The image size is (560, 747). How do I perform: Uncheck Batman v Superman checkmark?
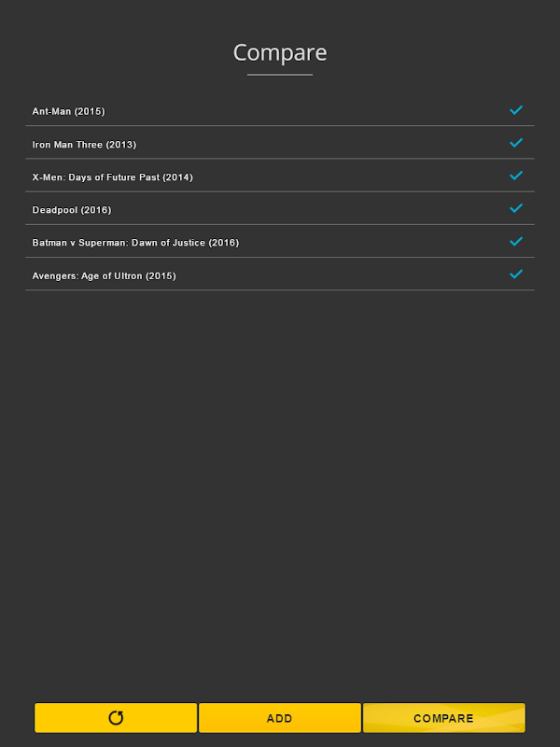point(516,241)
